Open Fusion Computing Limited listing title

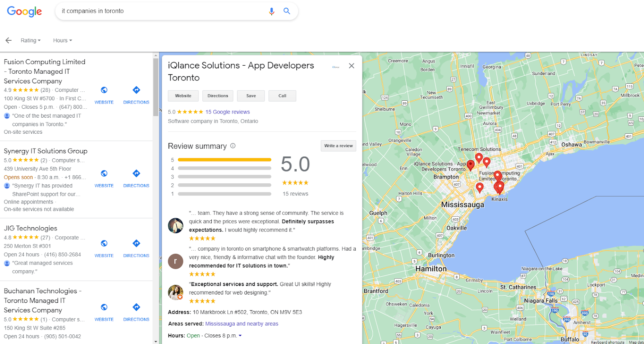tap(45, 71)
